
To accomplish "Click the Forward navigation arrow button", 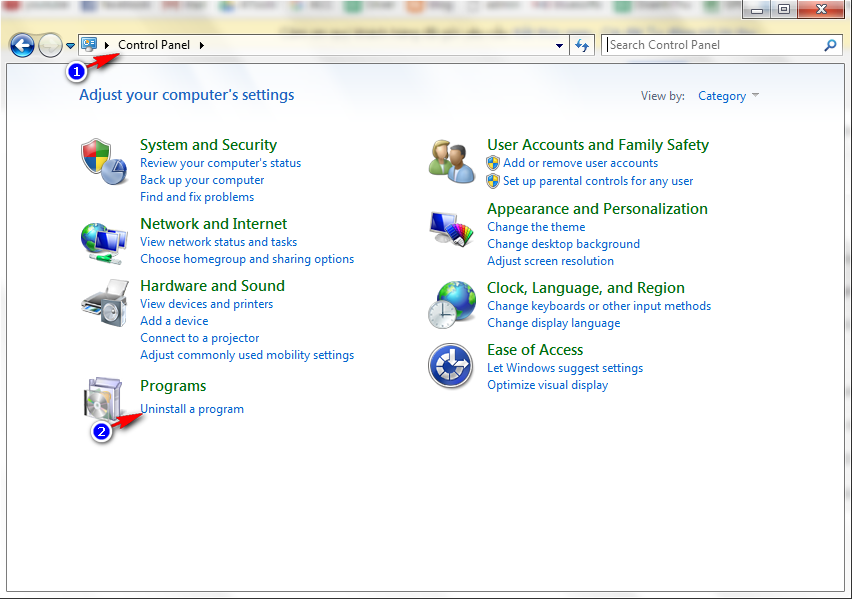I will pyautogui.click(x=51, y=46).
